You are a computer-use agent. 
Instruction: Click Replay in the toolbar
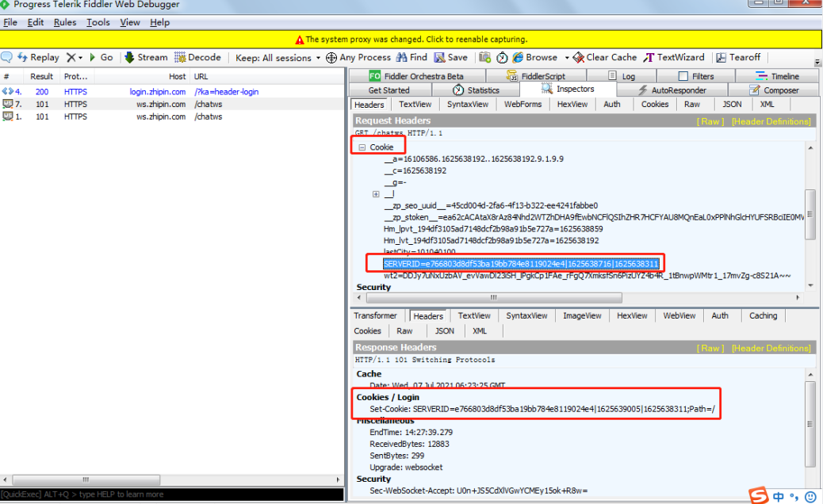coord(38,57)
